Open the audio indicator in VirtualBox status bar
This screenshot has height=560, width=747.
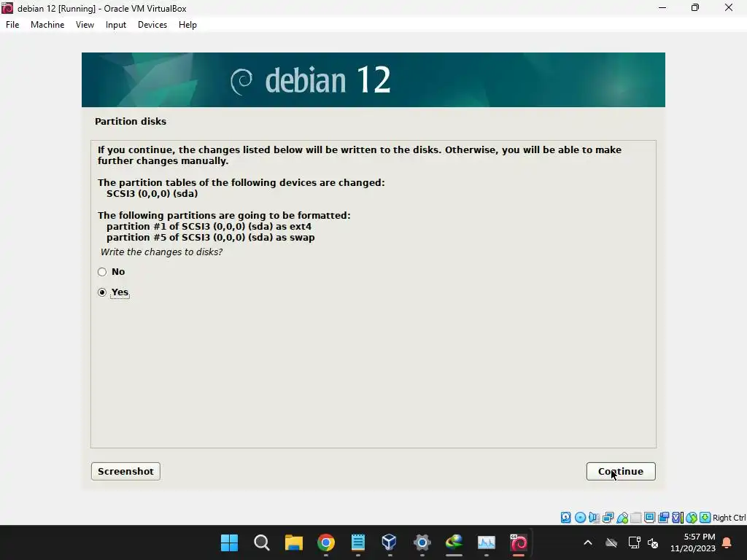tap(594, 517)
